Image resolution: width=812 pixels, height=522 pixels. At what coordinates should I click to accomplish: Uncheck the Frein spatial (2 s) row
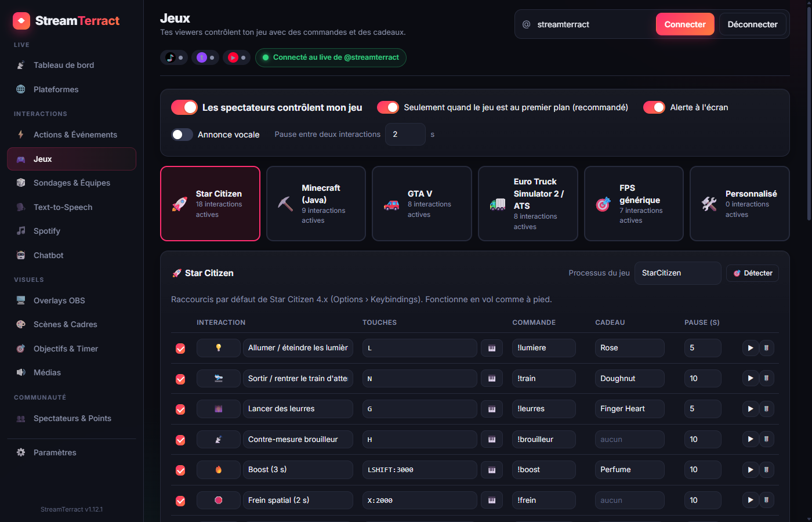[x=180, y=501]
